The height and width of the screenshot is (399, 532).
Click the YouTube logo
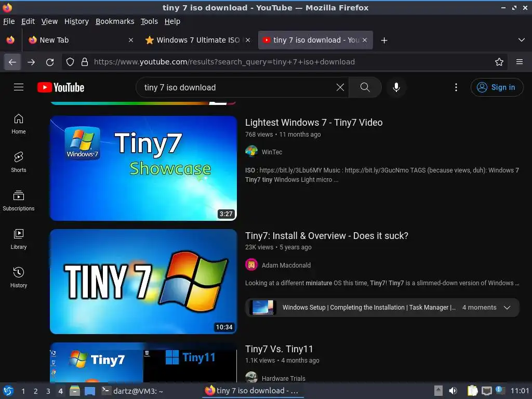tap(61, 87)
